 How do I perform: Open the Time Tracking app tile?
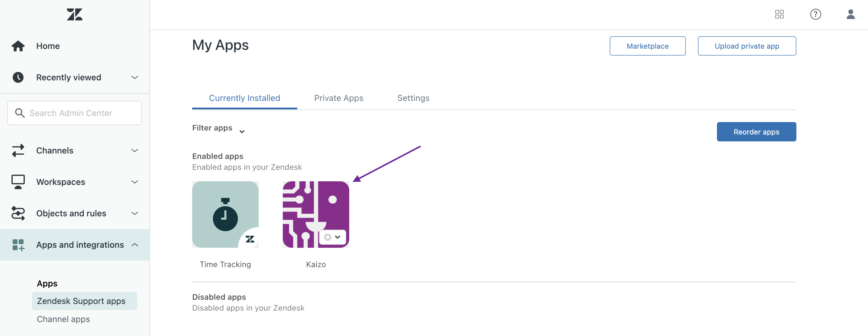(225, 214)
